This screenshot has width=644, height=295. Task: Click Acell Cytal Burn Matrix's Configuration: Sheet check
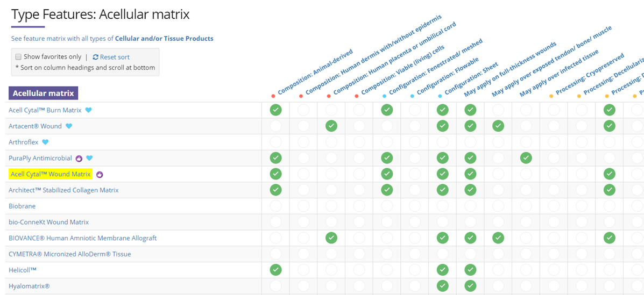tap(442, 110)
